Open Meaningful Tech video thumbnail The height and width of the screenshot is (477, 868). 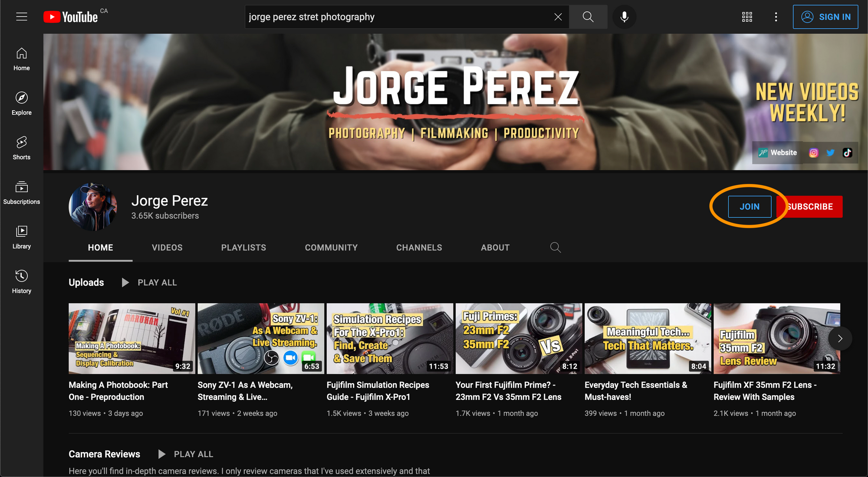pyautogui.click(x=648, y=339)
